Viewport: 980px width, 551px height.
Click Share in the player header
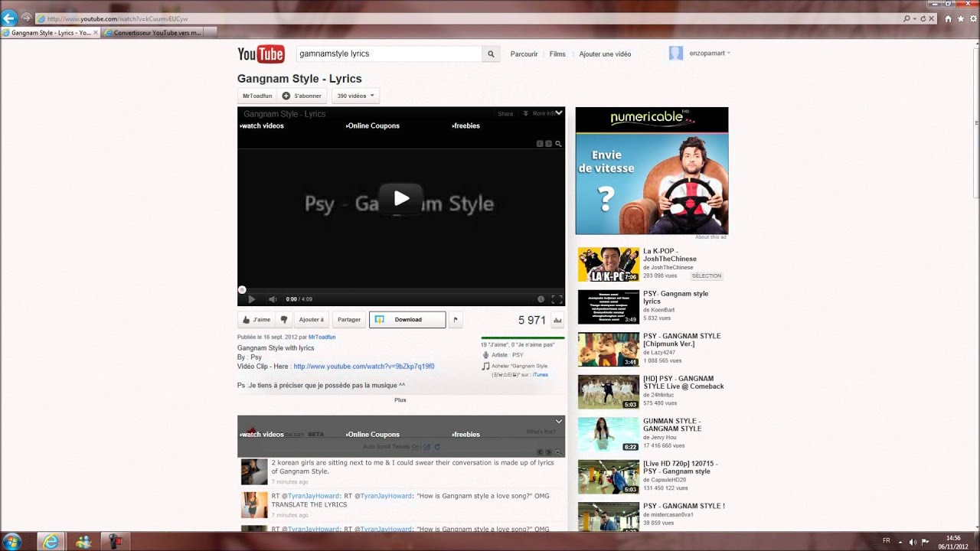click(505, 113)
